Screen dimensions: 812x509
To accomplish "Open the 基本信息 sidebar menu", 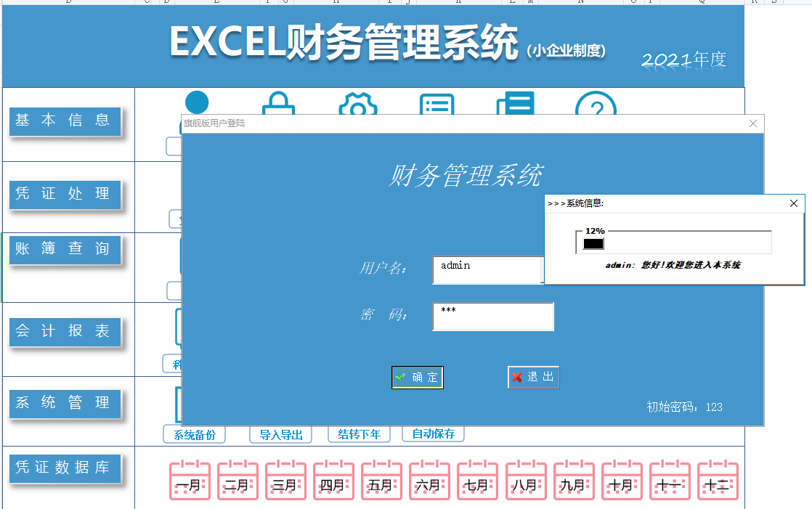I will 65,121.
